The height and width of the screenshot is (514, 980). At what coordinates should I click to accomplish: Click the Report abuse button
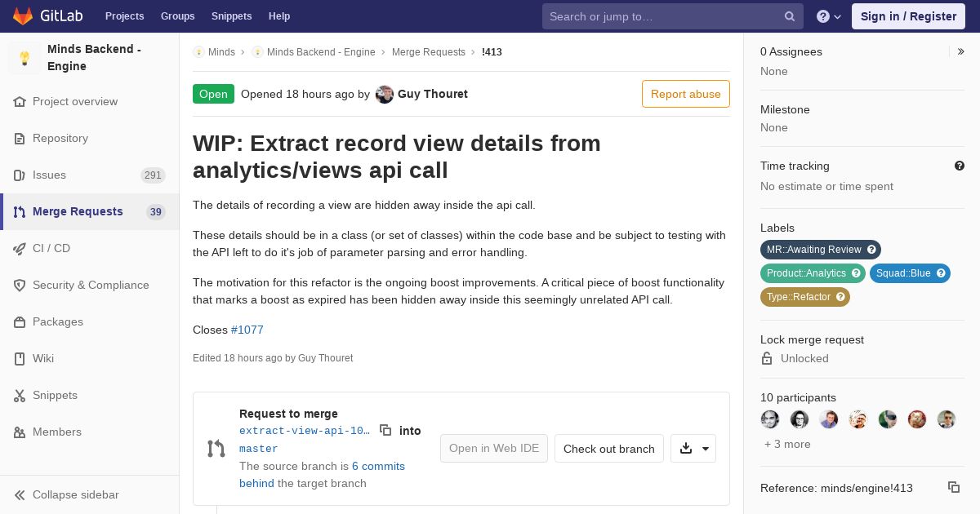685,94
